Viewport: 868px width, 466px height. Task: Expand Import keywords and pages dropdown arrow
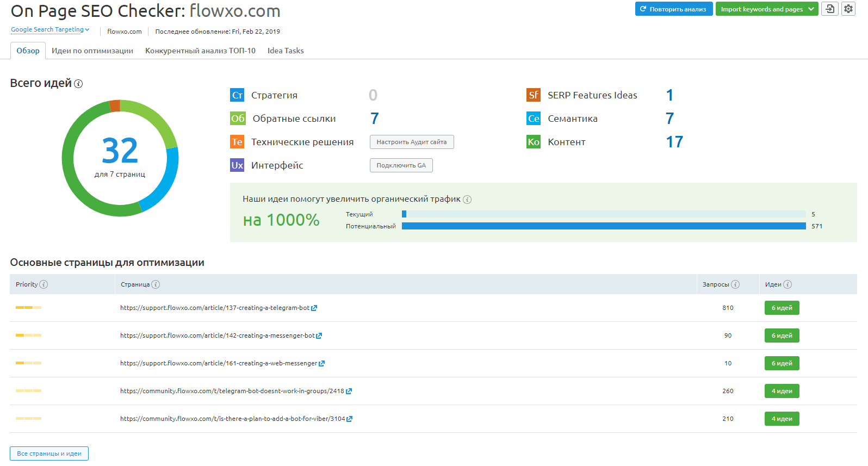811,9
